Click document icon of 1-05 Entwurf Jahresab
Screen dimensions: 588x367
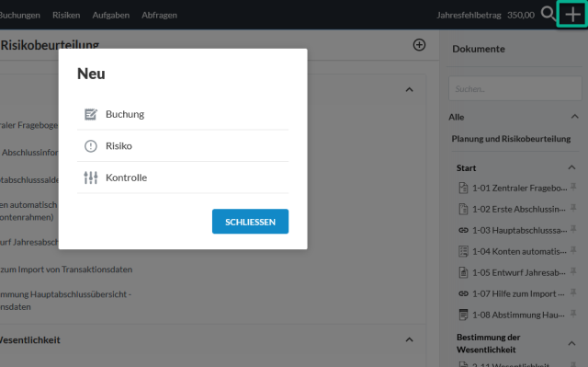pos(463,272)
